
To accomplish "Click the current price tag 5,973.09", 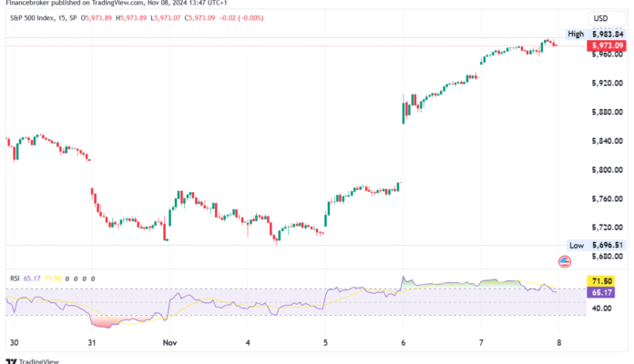I will point(607,45).
